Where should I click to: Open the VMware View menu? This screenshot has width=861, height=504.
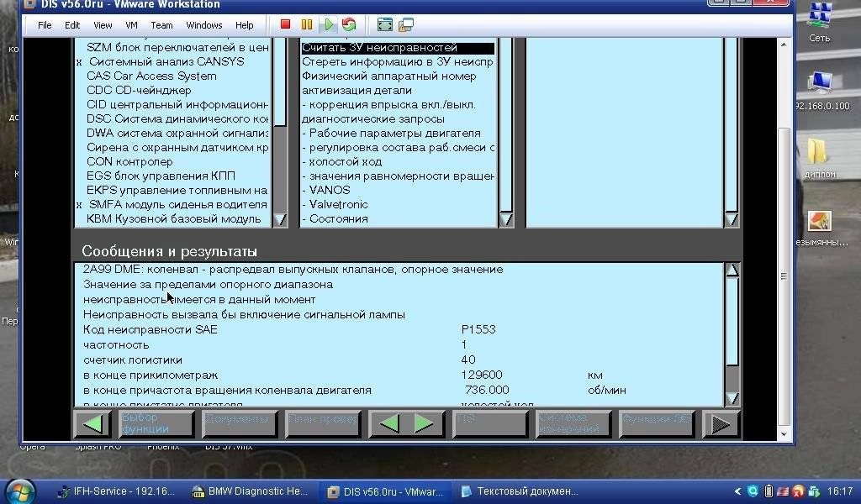coord(103,25)
